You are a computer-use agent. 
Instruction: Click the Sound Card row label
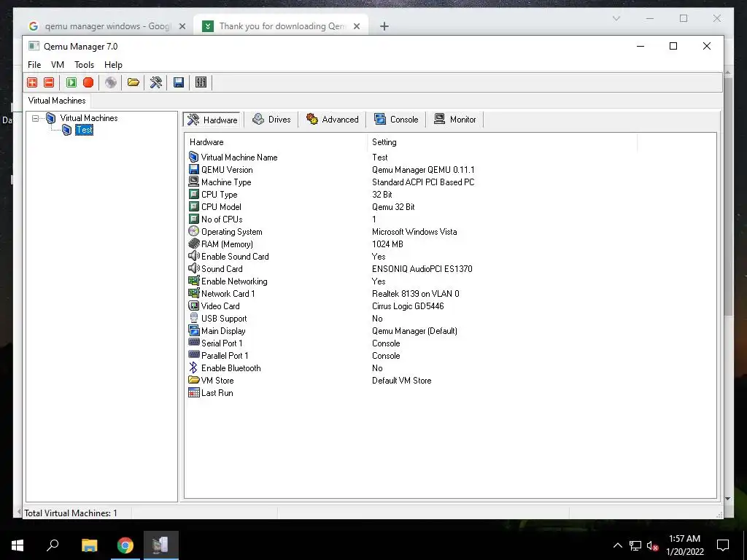click(222, 268)
